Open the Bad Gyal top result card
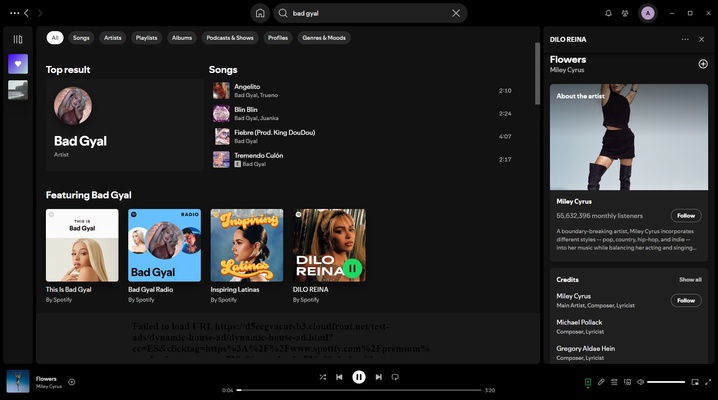718x400 pixels. pyautogui.click(x=125, y=125)
